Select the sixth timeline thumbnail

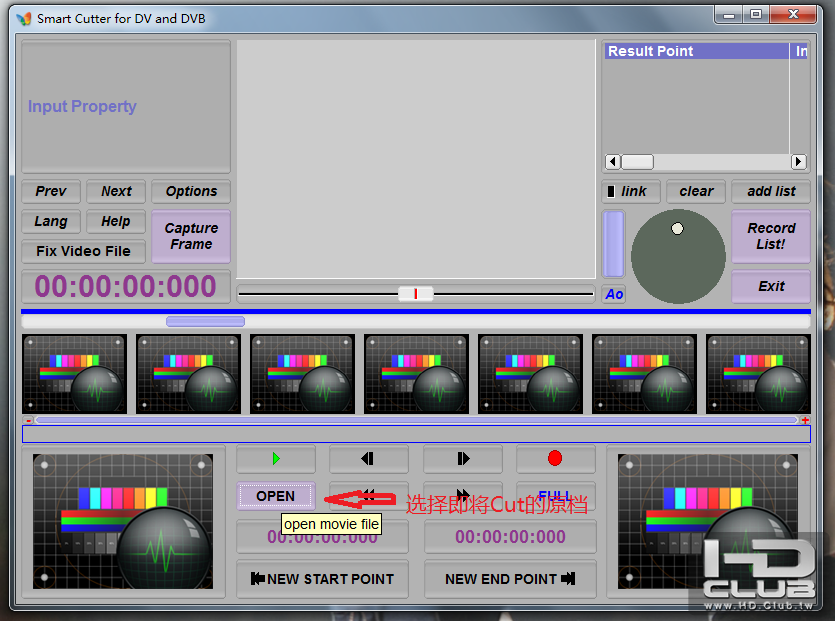click(644, 374)
